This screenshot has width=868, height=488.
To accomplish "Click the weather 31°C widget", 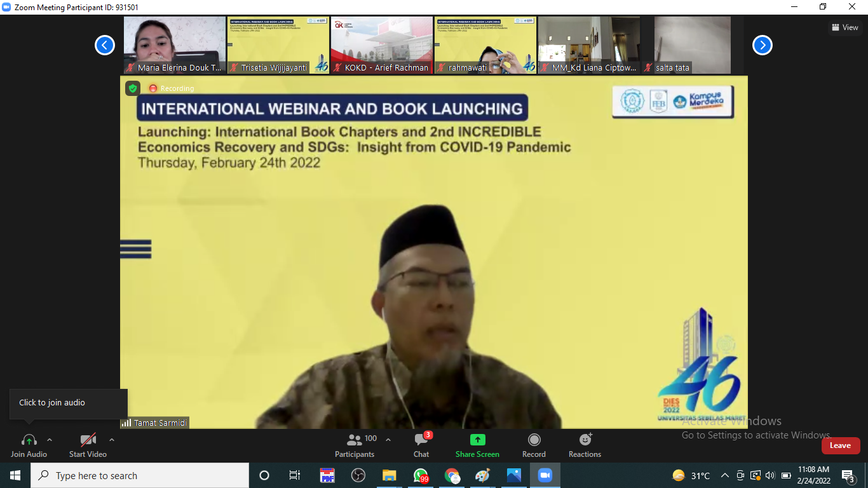I will tap(691, 475).
